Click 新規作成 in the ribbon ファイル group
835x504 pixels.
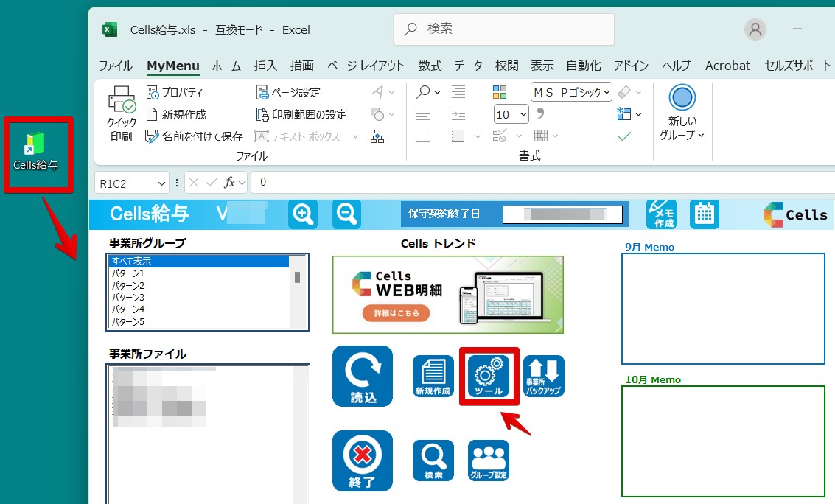(175, 114)
